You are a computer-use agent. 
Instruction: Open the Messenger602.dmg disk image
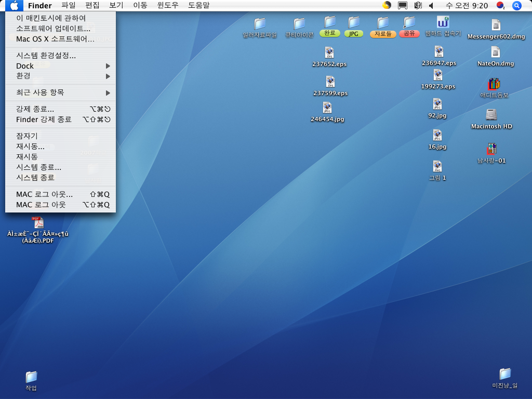(496, 25)
